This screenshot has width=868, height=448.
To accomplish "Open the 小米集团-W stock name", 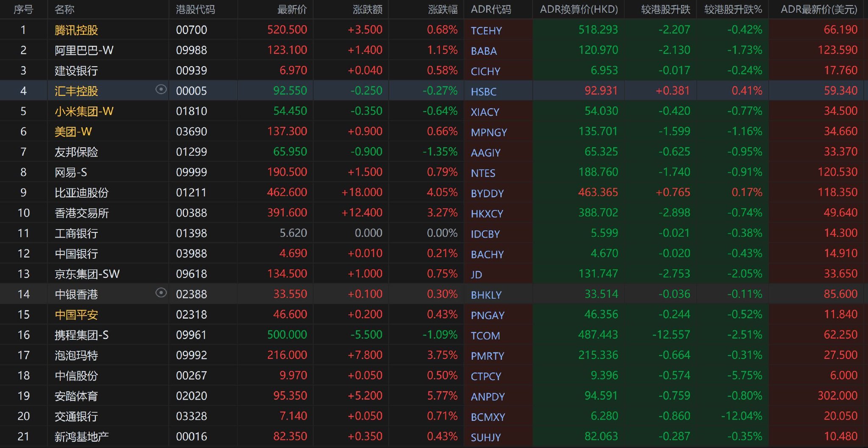I will coord(84,112).
